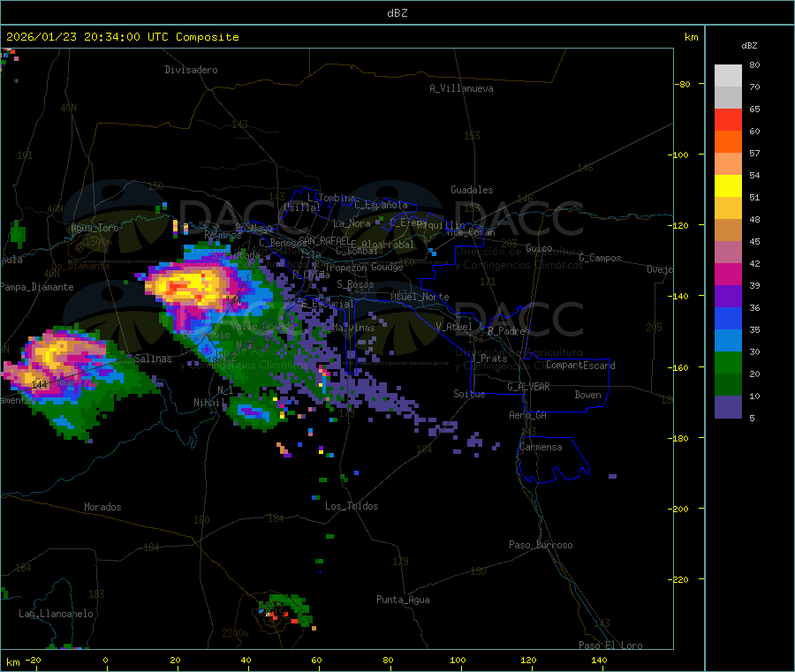Click the 'Algarrobal' place label
The height and width of the screenshot is (672, 795).
388,245
